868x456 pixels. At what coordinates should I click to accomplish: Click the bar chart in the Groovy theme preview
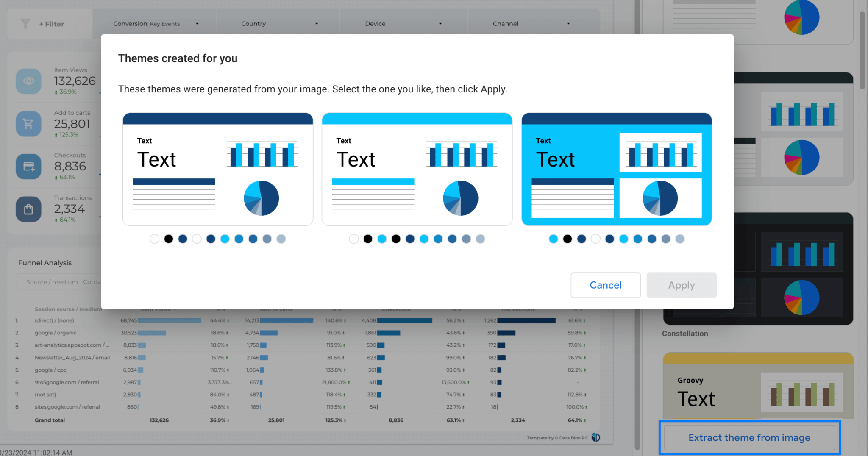coord(801,392)
